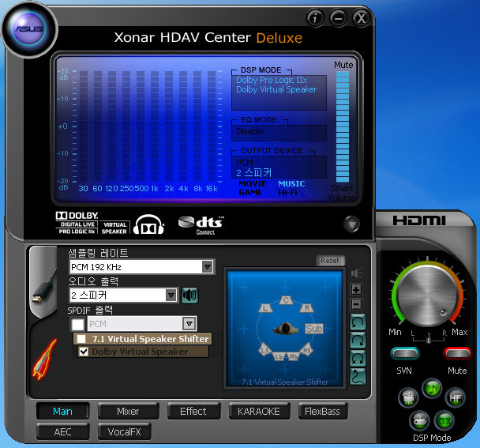Viewport: 480px width, 448px height.
Task: Click the small speaker icon near Reset
Action: pyautogui.click(x=357, y=273)
